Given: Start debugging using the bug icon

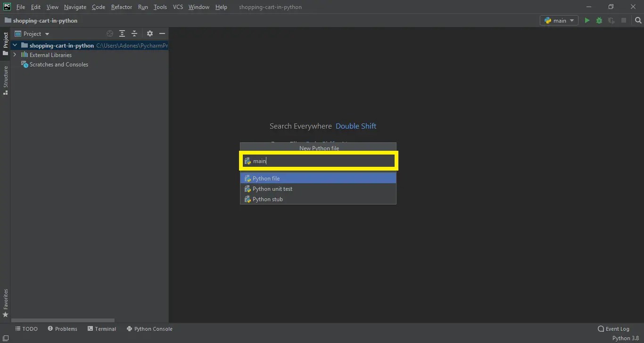Looking at the screenshot, I should pyautogui.click(x=599, y=20).
